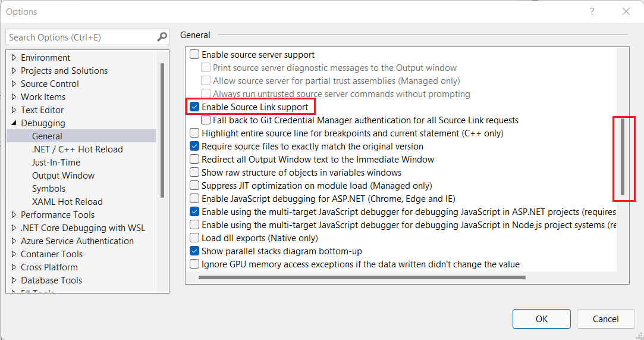Check Fall back to Git Credential Manager

click(206, 120)
